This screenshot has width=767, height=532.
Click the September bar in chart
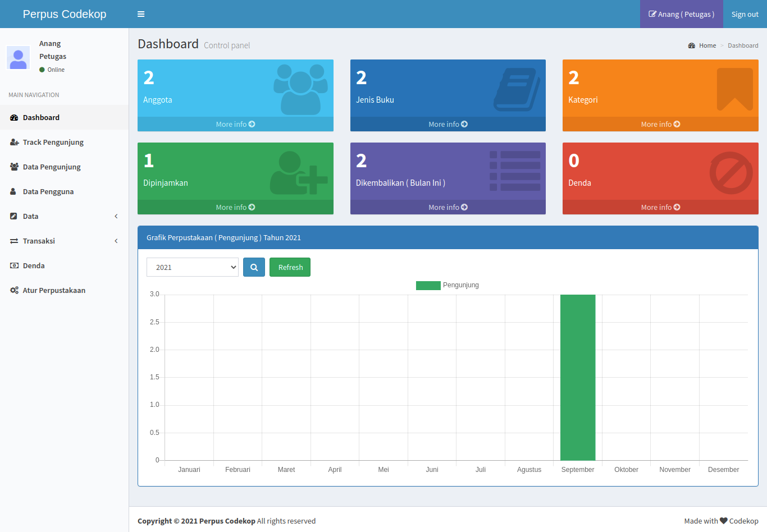578,377
